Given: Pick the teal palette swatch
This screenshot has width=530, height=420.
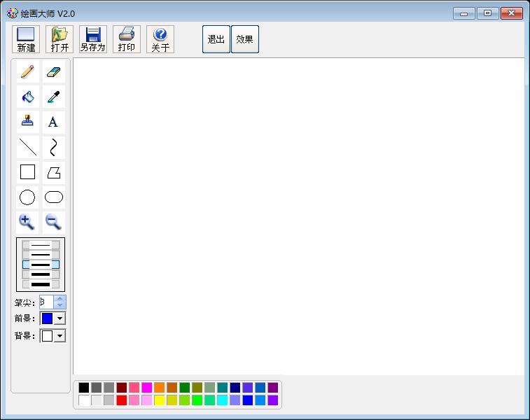Looking at the screenshot, I should click(x=223, y=388).
